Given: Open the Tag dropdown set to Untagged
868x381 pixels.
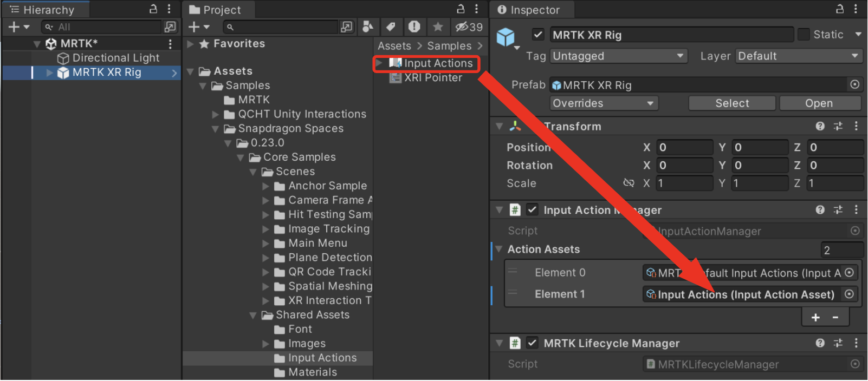Looking at the screenshot, I should pos(619,56).
